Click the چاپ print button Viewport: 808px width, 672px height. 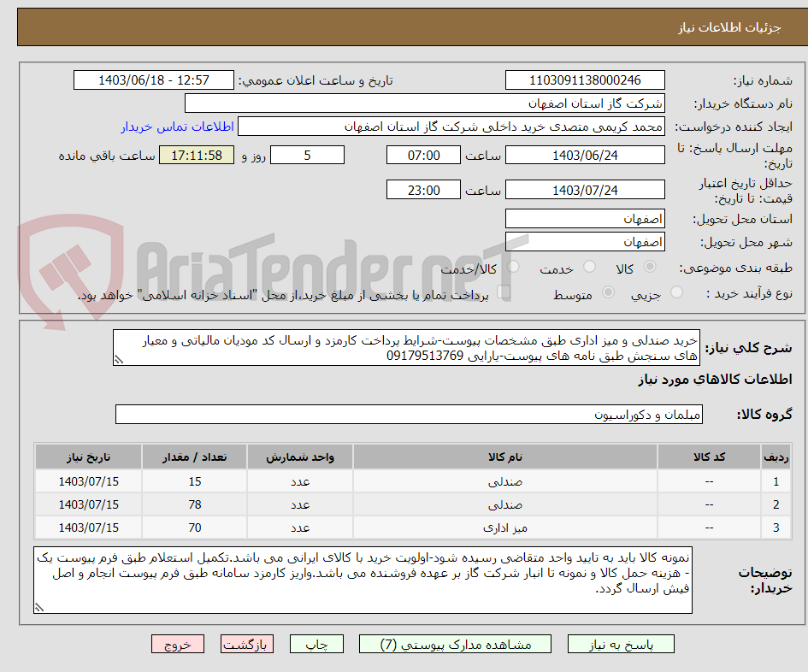pyautogui.click(x=316, y=644)
